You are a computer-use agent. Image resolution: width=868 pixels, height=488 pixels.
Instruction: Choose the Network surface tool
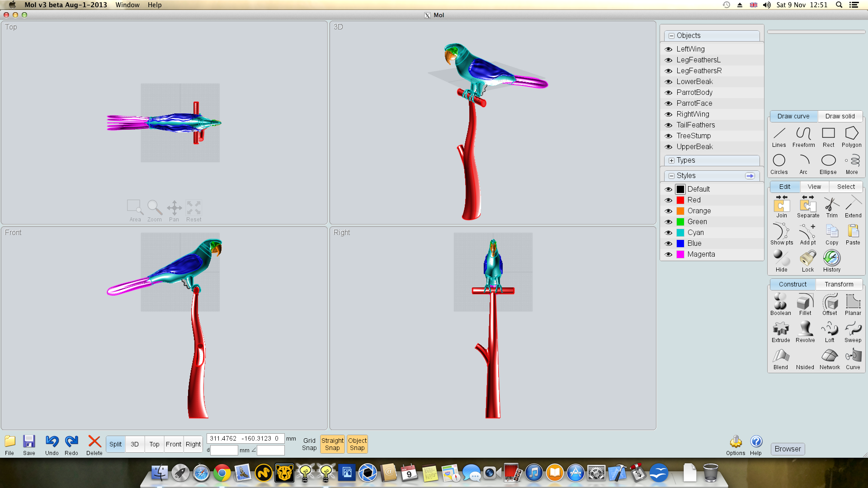pos(830,359)
